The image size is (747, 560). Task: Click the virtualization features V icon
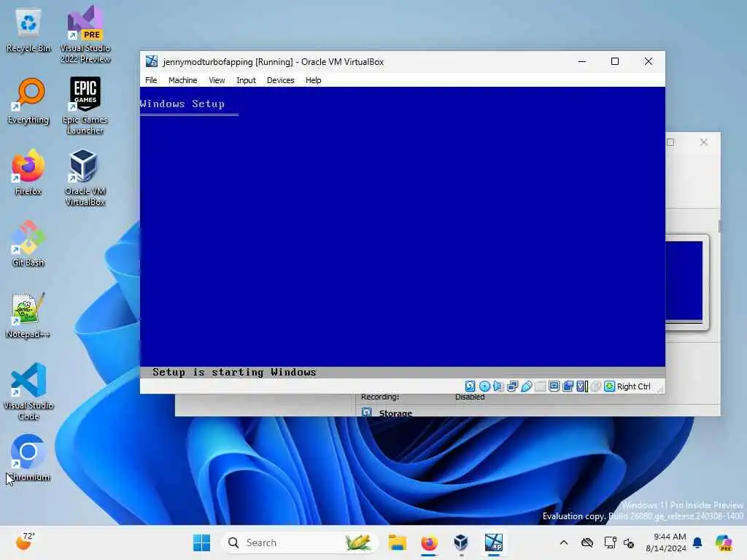tap(581, 386)
